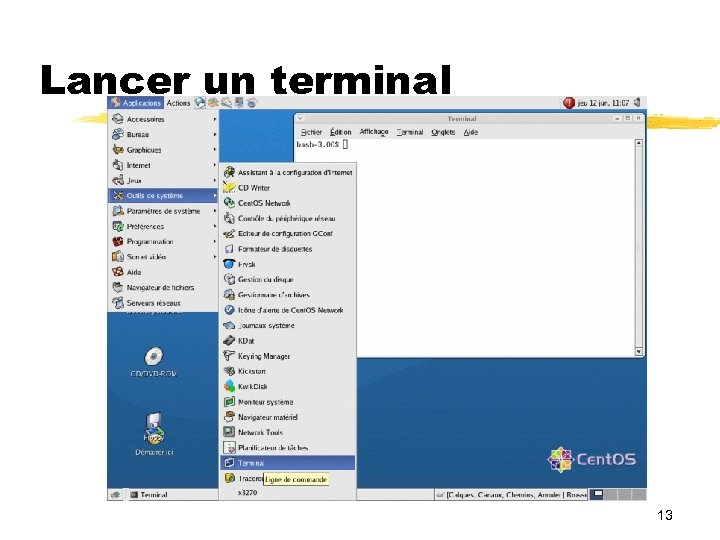720x540 pixels.
Task: Expand the Graphiques submenu arrow
Action: (x=214, y=150)
